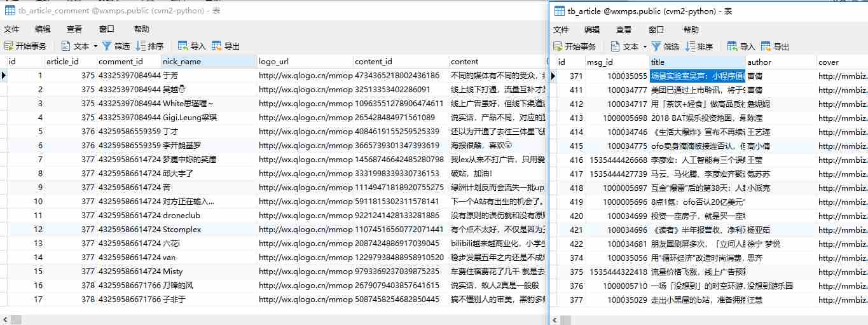Click table icon in tb_article_comment title bar
The image size is (868, 325).
pos(10,10)
